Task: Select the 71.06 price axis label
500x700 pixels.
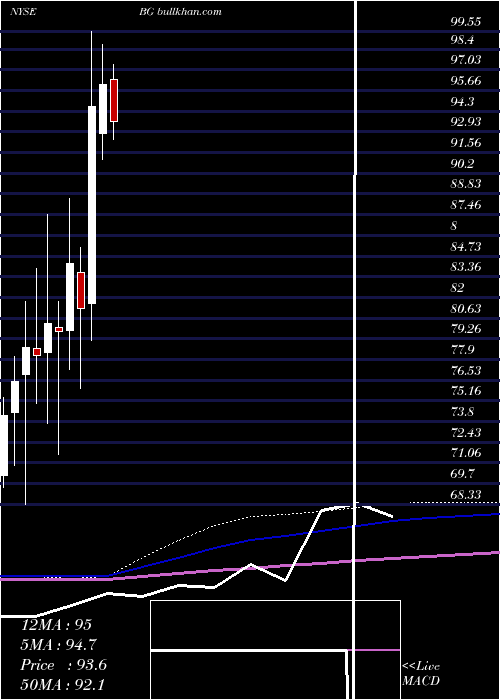Action: (x=466, y=453)
